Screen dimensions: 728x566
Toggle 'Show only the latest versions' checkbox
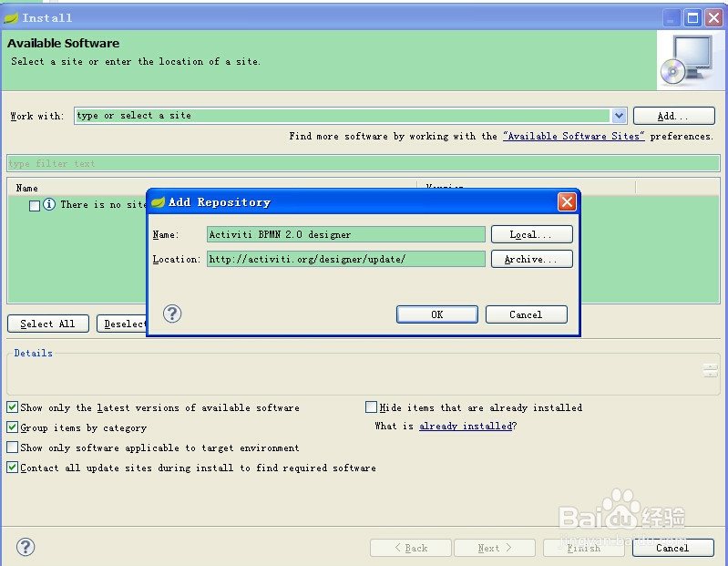coord(13,407)
